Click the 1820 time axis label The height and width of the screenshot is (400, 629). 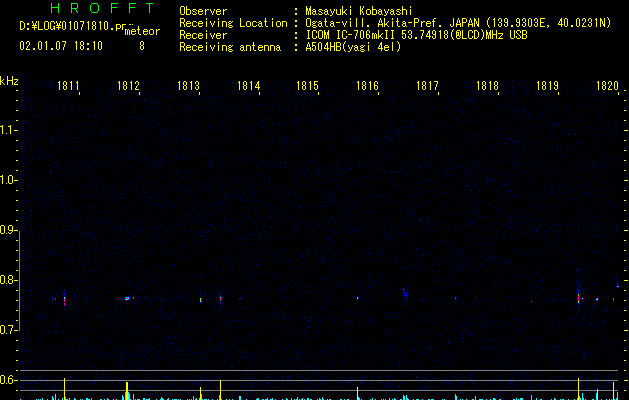(607, 86)
